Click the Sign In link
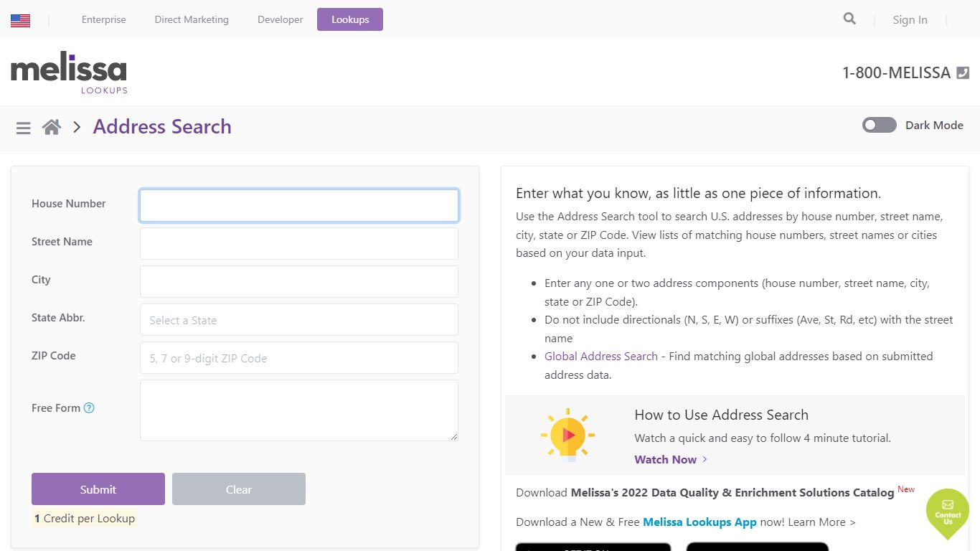Screen dimensions: 980x551 coord(910,20)
